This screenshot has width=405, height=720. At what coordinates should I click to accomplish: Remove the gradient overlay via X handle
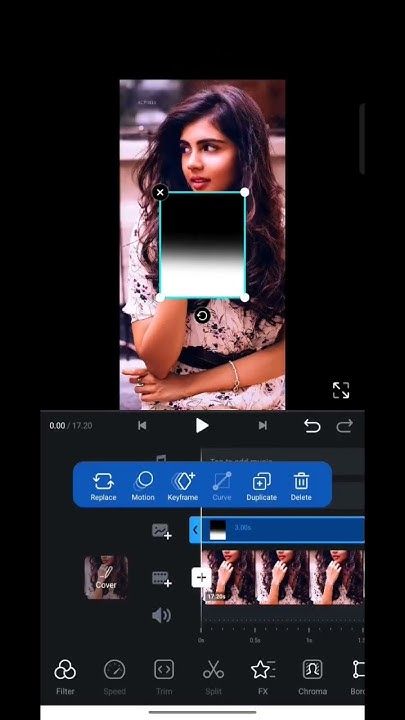click(x=160, y=192)
